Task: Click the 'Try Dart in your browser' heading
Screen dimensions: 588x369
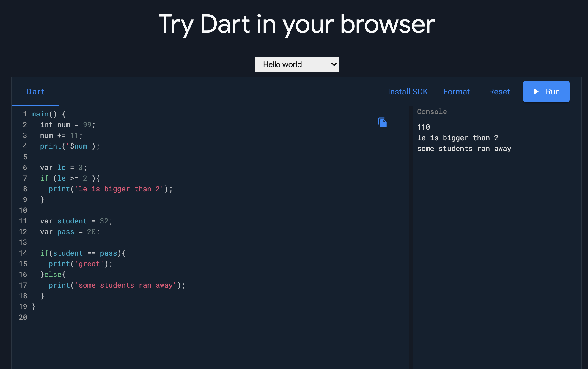Action: coord(296,24)
